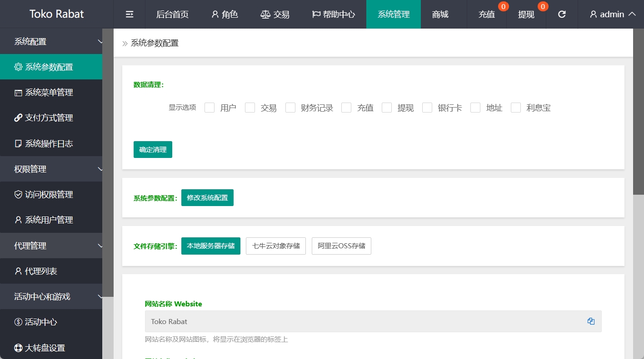Open 支付方式管理 via its link icon
This screenshot has height=359, width=644.
click(x=18, y=118)
